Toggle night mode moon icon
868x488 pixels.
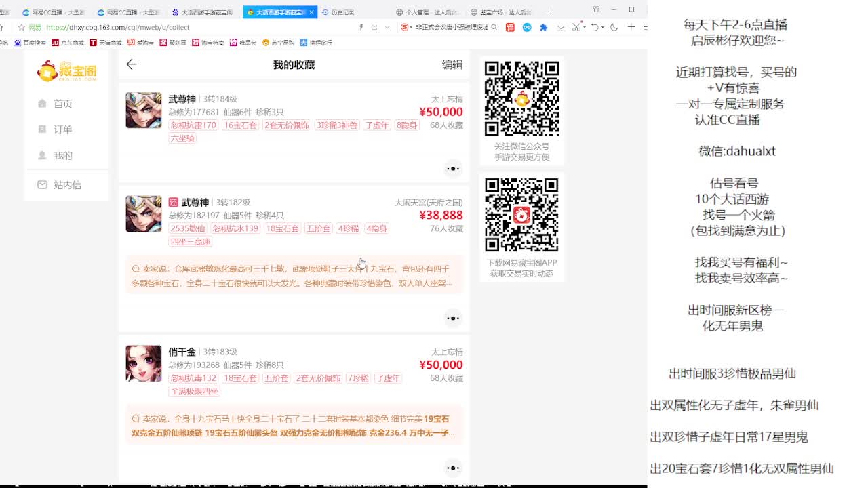coord(614,27)
